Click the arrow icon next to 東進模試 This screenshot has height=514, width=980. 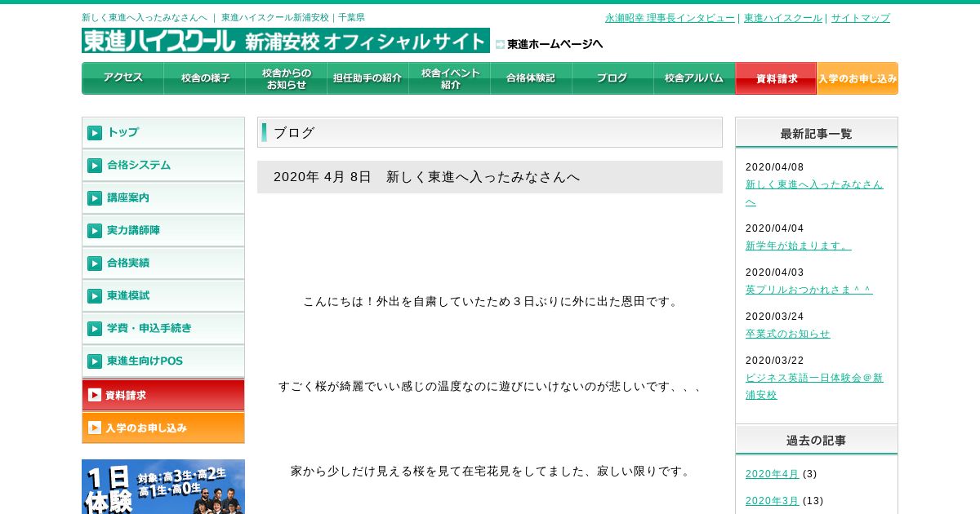(95, 295)
